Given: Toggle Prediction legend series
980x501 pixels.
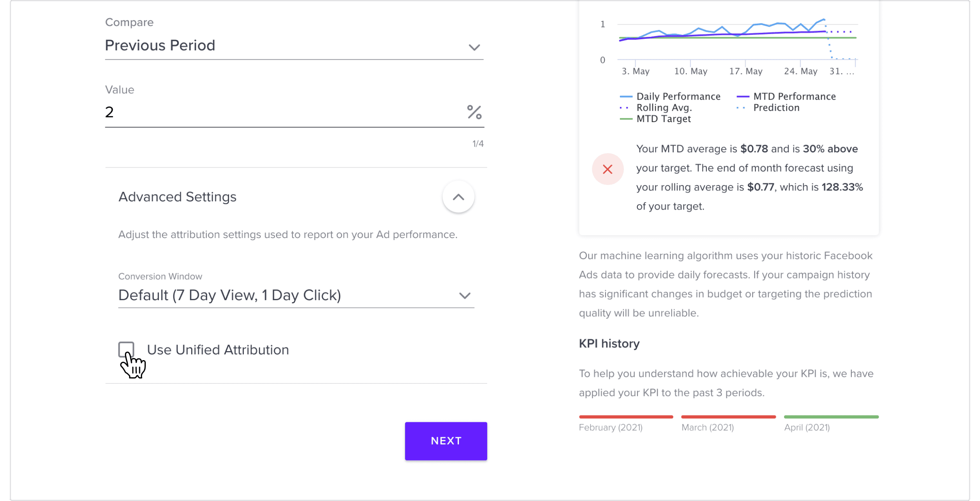Looking at the screenshot, I should (x=768, y=108).
